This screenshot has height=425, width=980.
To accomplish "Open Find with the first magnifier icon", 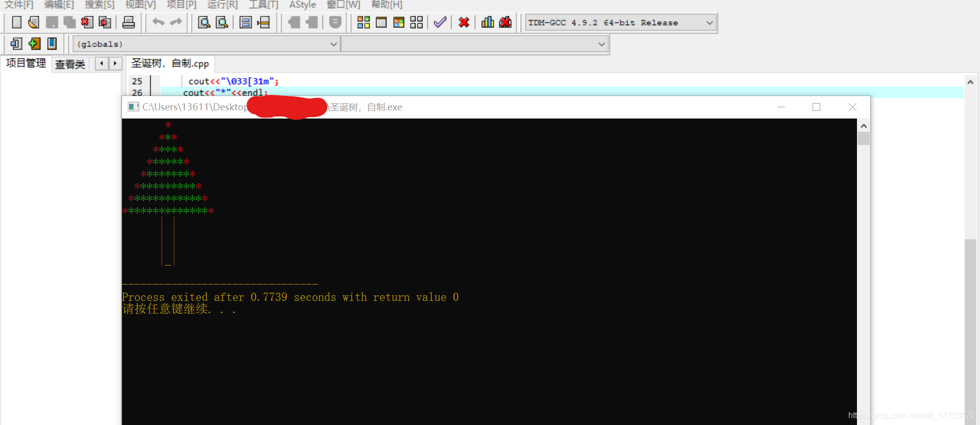I will pyautogui.click(x=204, y=22).
